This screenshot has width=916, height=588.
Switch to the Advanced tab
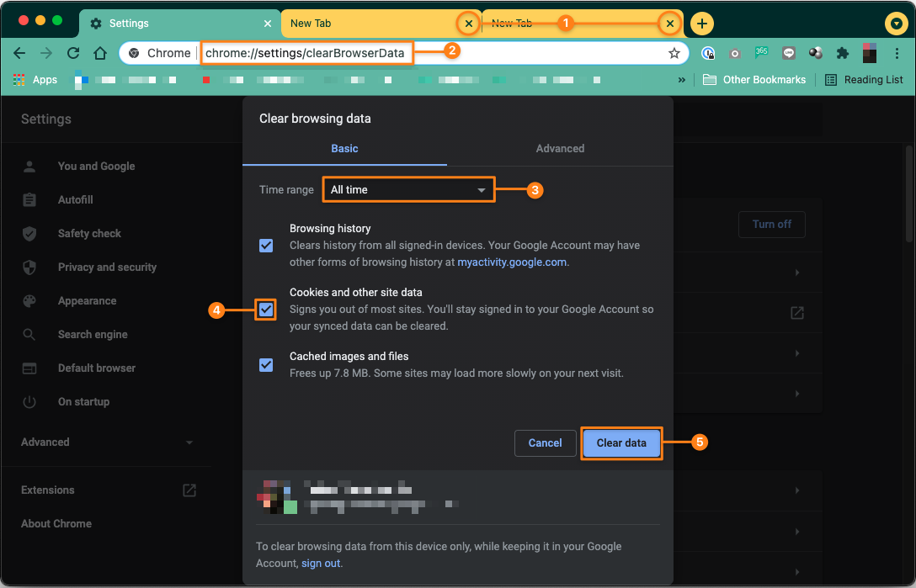pos(560,148)
